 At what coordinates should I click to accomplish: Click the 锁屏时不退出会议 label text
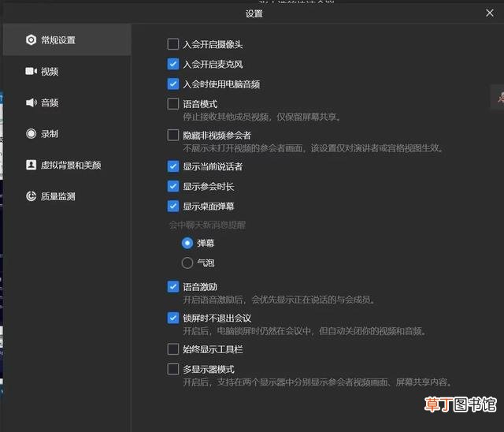pyautogui.click(x=217, y=318)
